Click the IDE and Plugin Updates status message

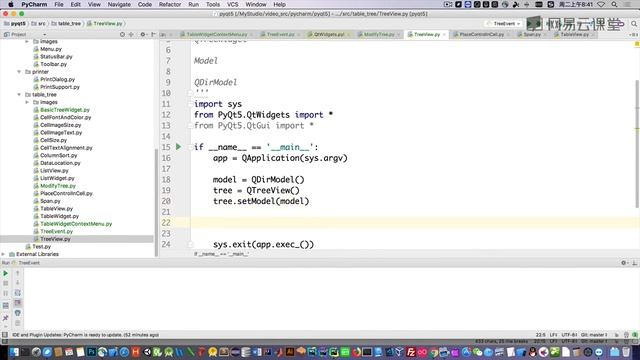coord(86,335)
